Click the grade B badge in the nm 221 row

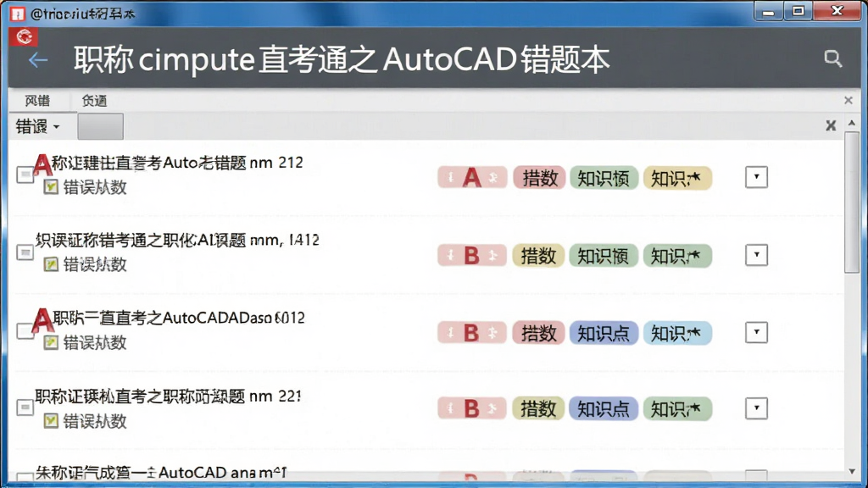[x=471, y=408]
